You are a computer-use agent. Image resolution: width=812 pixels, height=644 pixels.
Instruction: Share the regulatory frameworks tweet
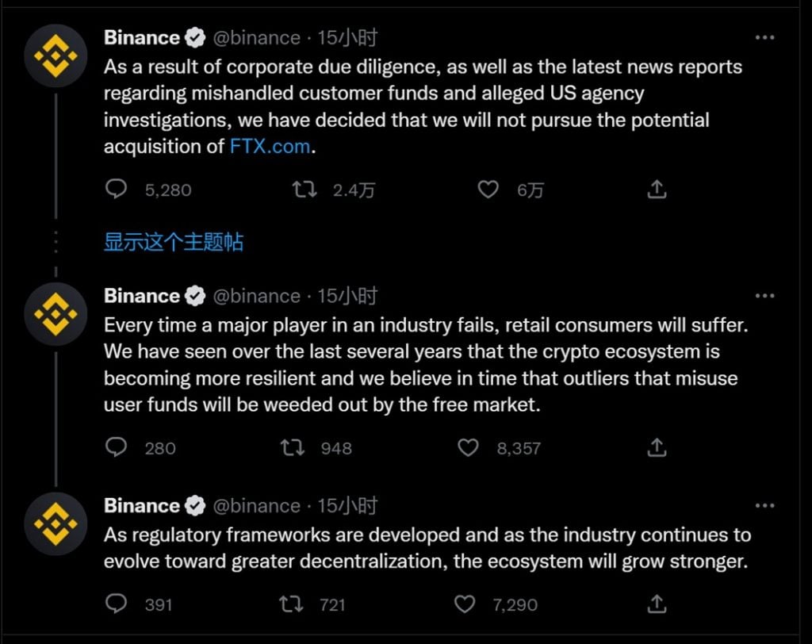(657, 604)
